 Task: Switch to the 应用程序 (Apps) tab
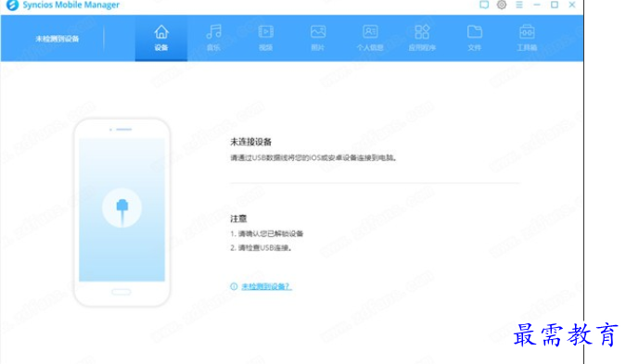click(x=422, y=38)
